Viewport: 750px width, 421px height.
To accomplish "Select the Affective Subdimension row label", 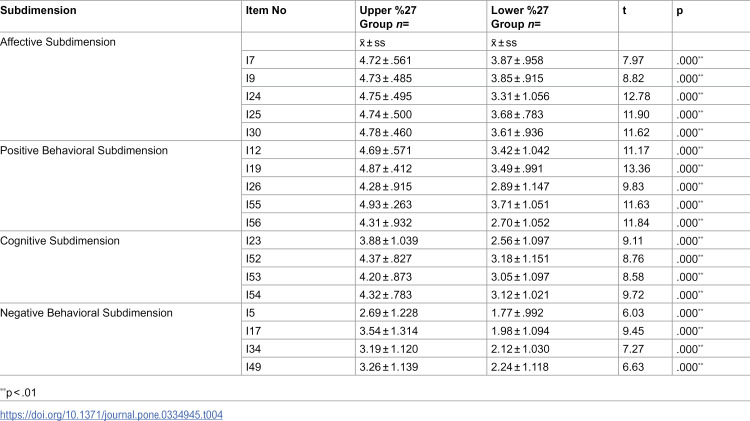I will [58, 42].
